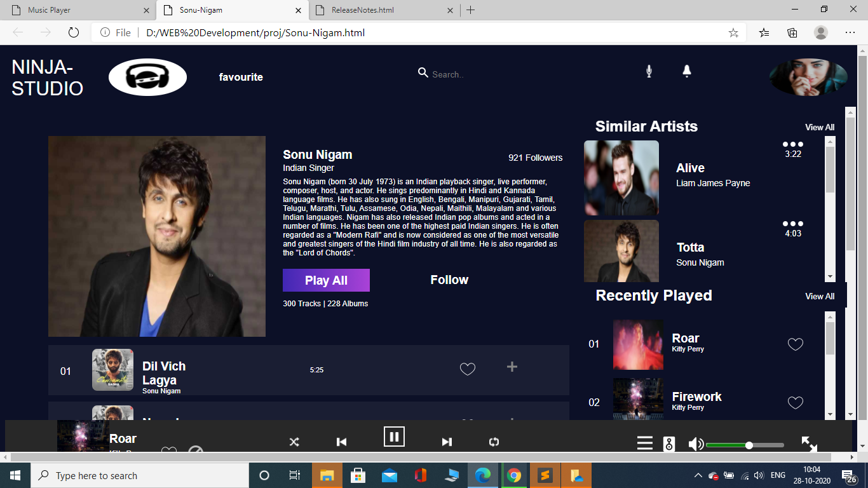
Task: Activate voice search via the microphone icon
Action: point(649,72)
